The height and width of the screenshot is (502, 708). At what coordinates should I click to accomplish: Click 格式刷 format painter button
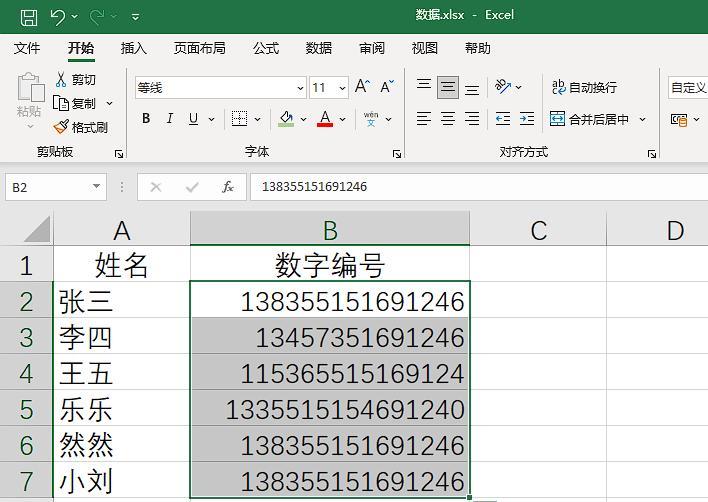coord(80,127)
